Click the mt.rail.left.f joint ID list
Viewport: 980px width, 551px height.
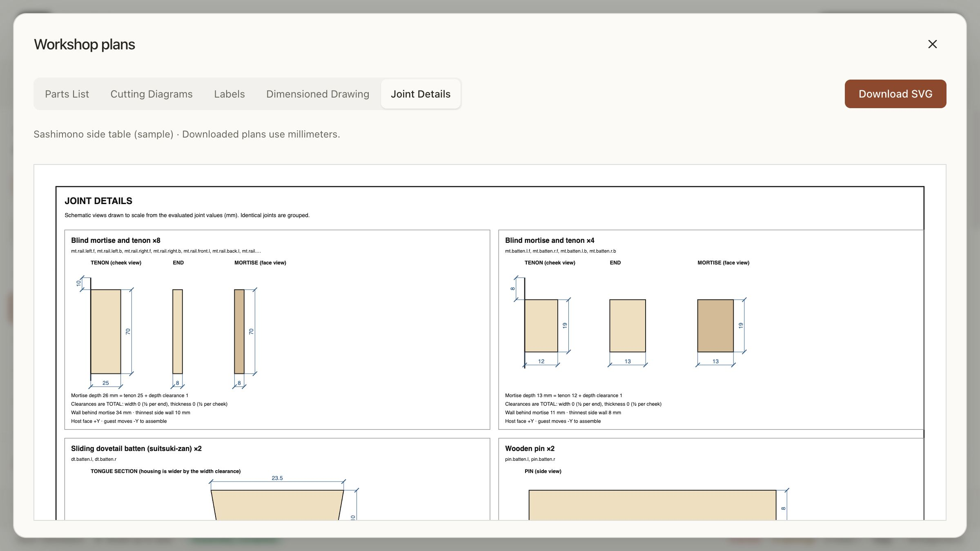pos(166,251)
